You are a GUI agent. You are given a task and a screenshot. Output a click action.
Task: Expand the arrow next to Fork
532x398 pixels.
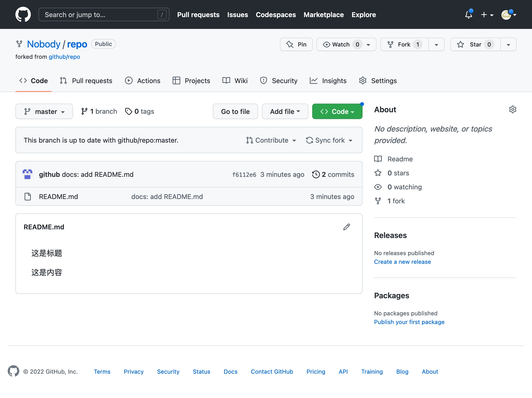[436, 44]
